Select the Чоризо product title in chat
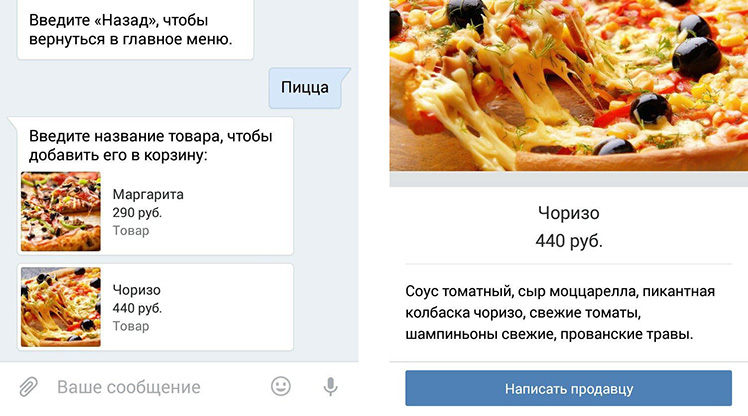Screen dimensions: 748x416 pos(136,290)
